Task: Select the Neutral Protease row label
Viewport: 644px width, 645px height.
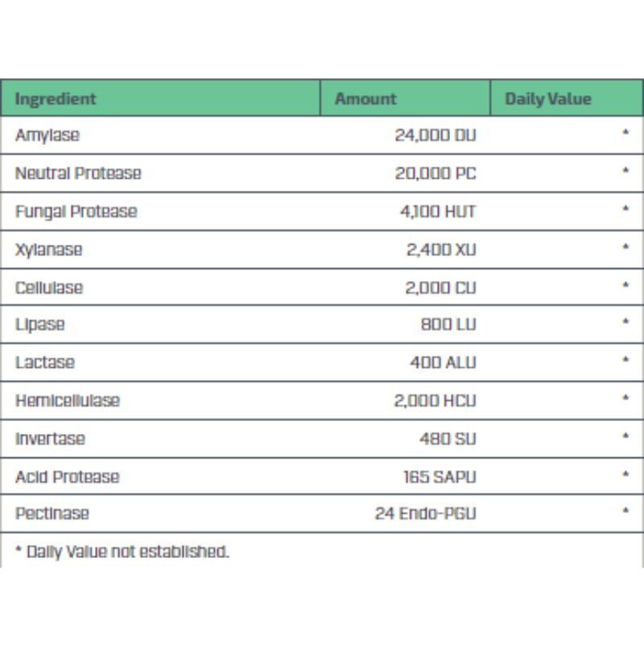Action: pos(78,173)
